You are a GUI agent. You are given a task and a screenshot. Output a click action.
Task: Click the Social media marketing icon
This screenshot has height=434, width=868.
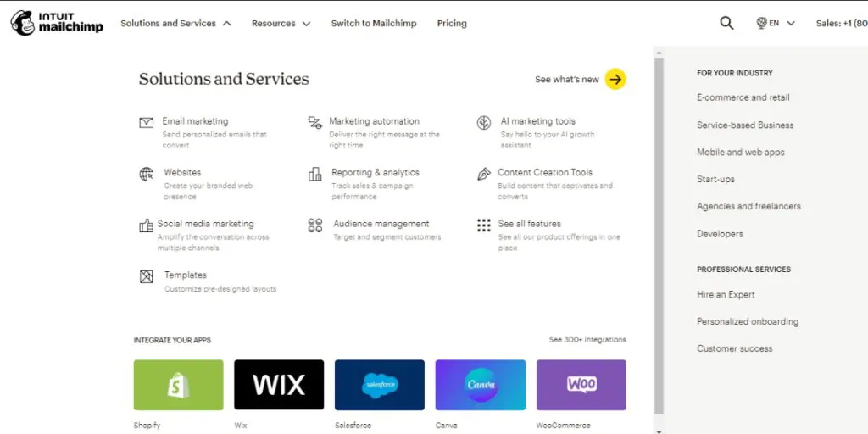click(x=146, y=225)
